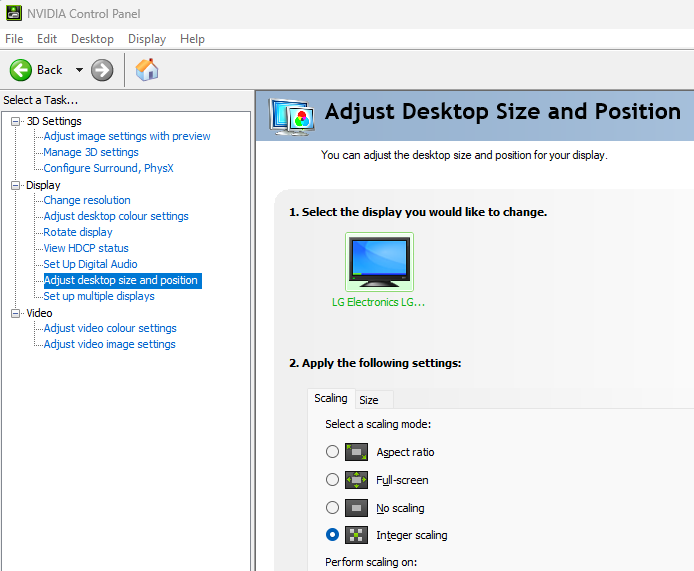This screenshot has width=694, height=571.
Task: Open Set up multiple displays
Action: point(99,296)
